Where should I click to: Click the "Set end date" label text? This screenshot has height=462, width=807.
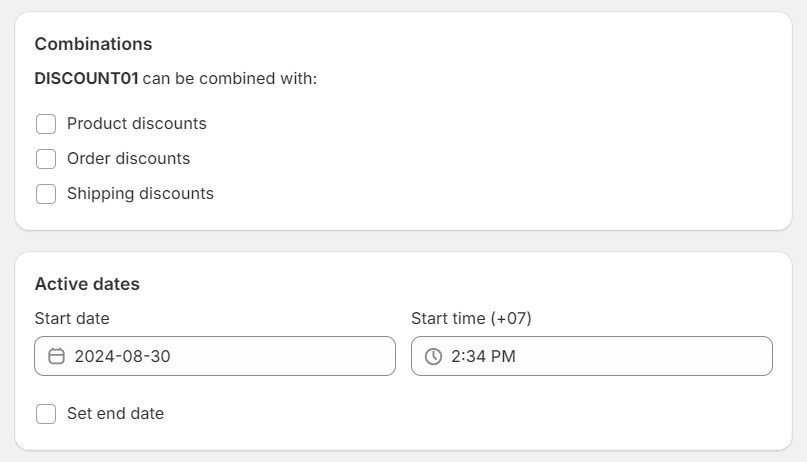[115, 414]
